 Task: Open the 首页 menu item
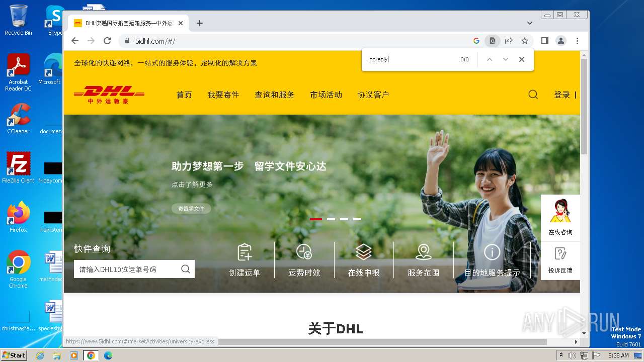[x=184, y=95]
